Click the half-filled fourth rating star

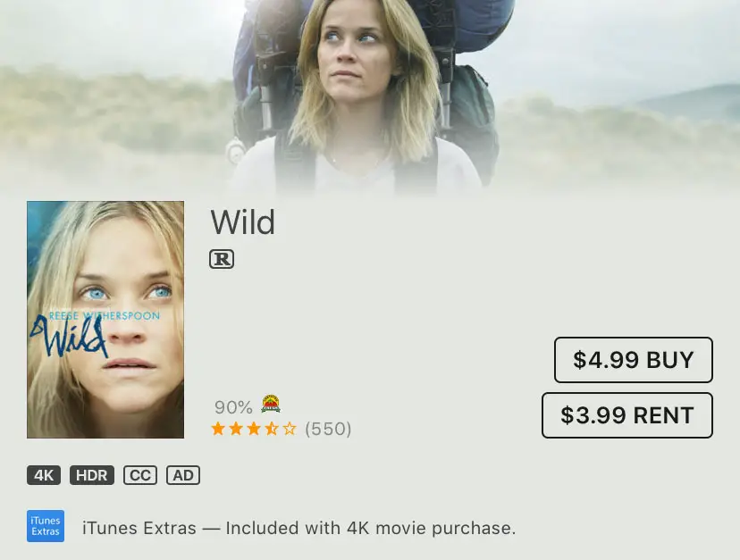272,429
